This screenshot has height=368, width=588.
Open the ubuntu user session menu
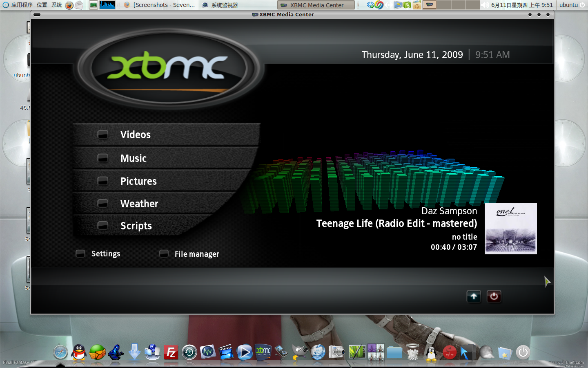tap(572, 5)
